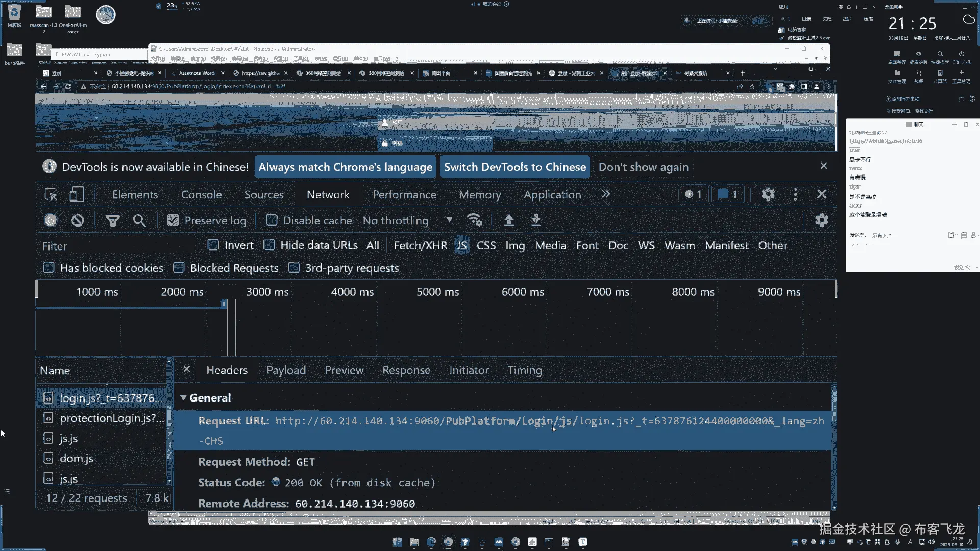This screenshot has width=980, height=551.
Task: Expand more DevTools tabs chevron
Action: click(x=606, y=194)
